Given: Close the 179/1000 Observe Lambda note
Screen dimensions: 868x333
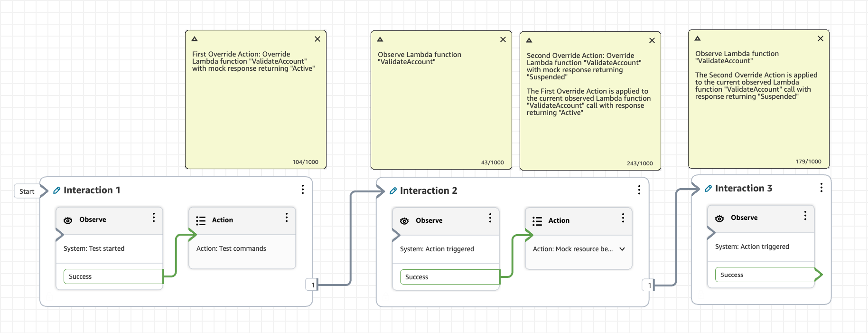Looking at the screenshot, I should pos(821,38).
